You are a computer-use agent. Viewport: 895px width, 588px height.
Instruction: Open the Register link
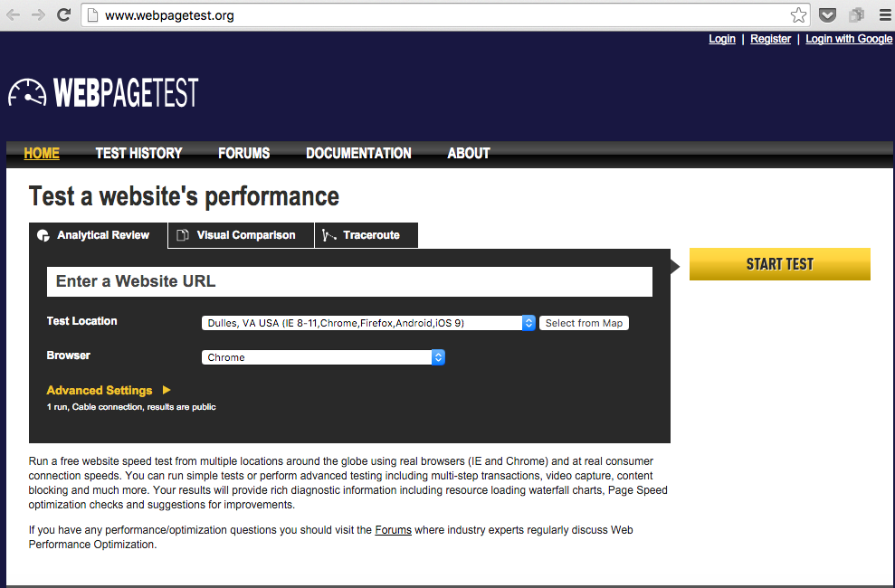click(770, 39)
